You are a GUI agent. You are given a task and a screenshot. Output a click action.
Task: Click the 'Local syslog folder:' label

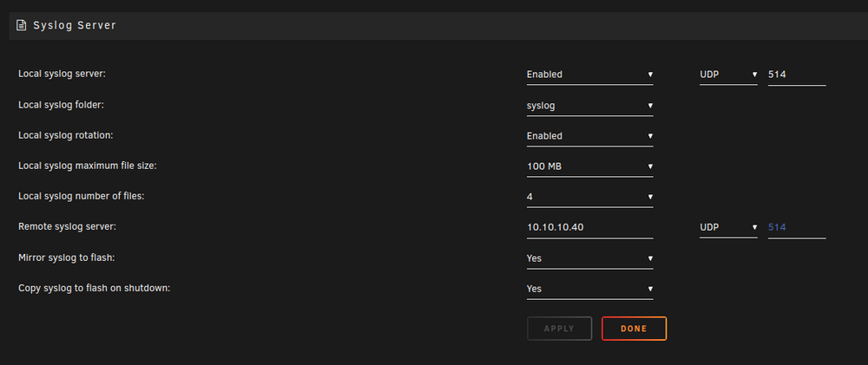pos(61,105)
